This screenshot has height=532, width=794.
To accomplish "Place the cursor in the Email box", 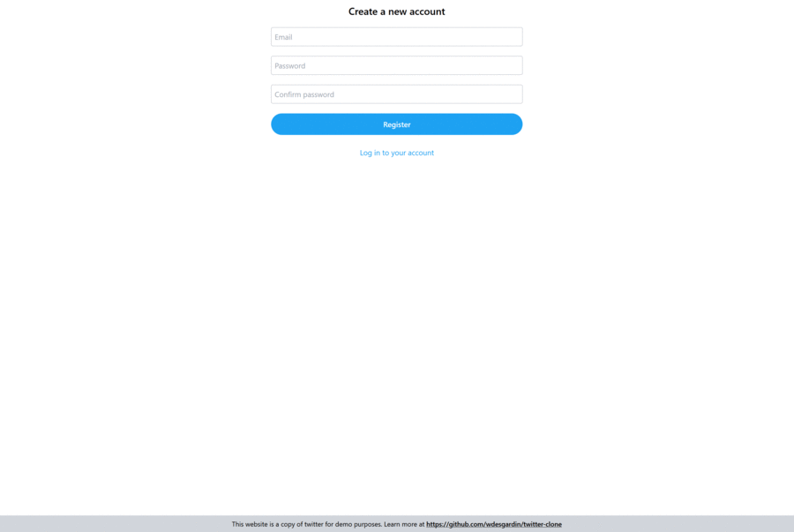I will pyautogui.click(x=396, y=37).
